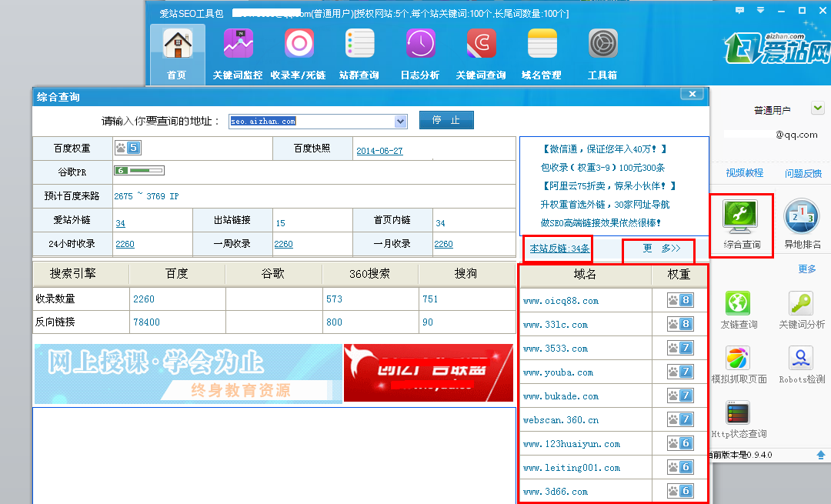Open 工具箱 toolbox icon
Viewport: 831px width, 504px height.
(602, 55)
